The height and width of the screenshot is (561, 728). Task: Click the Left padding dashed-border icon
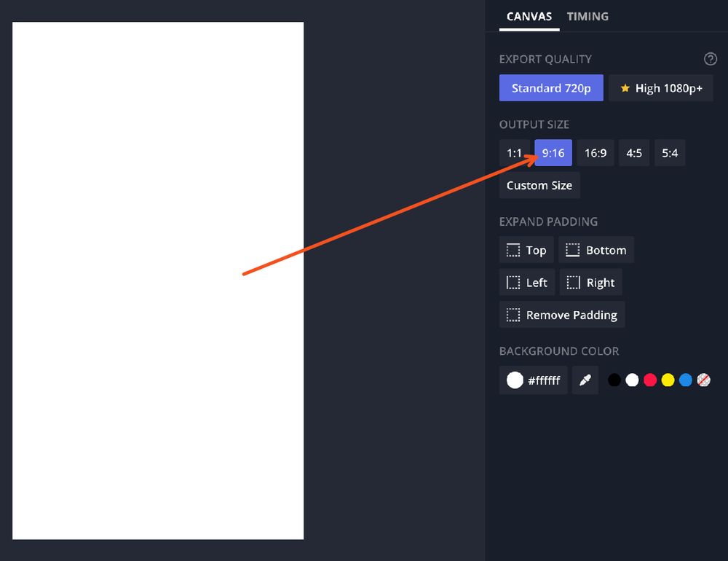(x=512, y=282)
